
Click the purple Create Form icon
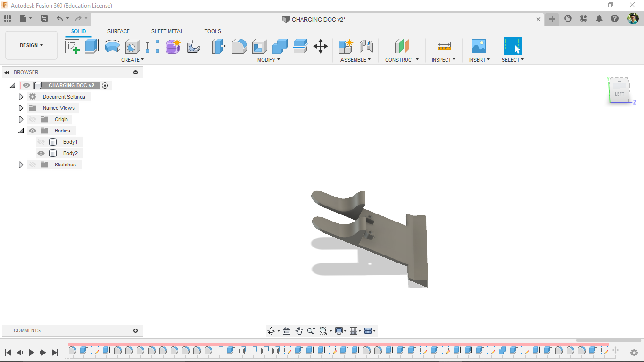173,46
